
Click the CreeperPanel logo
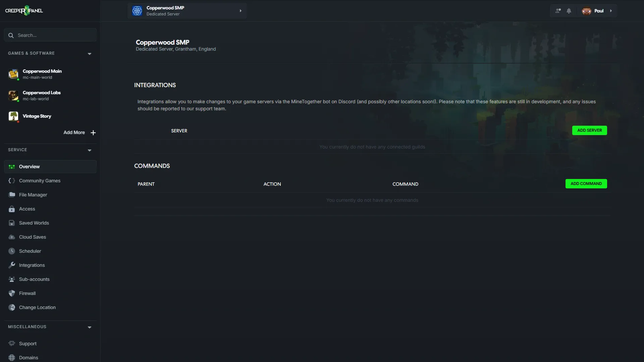click(24, 11)
